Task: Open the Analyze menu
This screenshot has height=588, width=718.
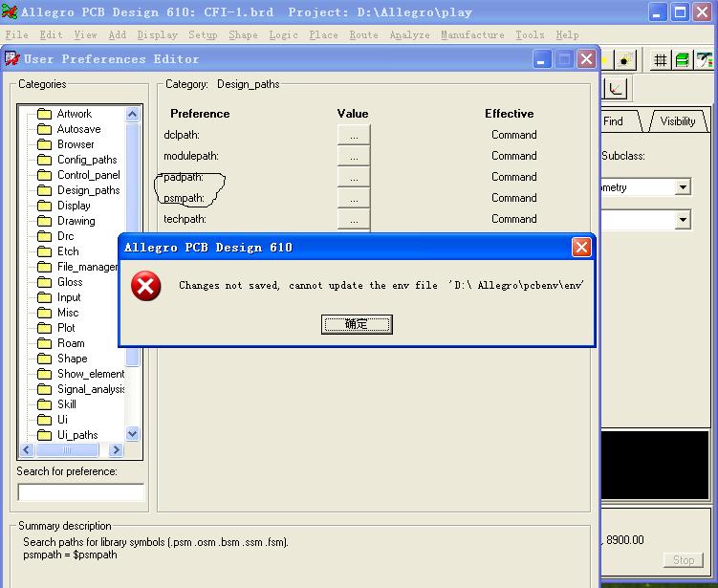Action: click(x=410, y=34)
